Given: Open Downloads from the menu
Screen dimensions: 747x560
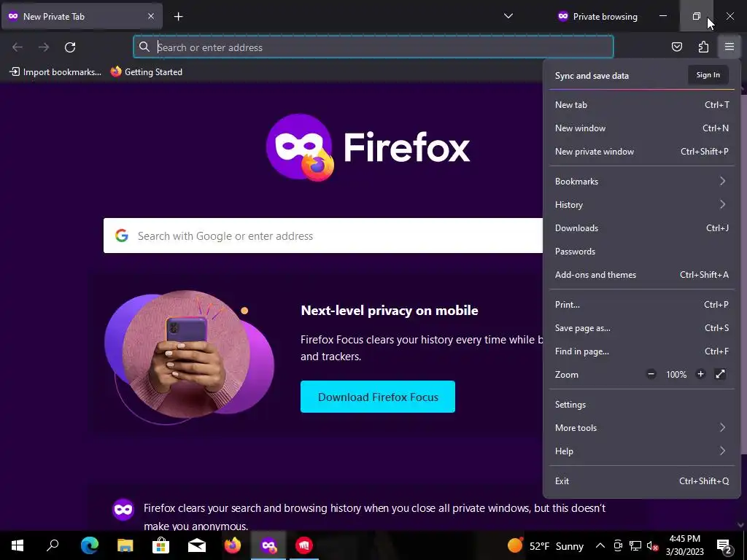Looking at the screenshot, I should pyautogui.click(x=642, y=228).
